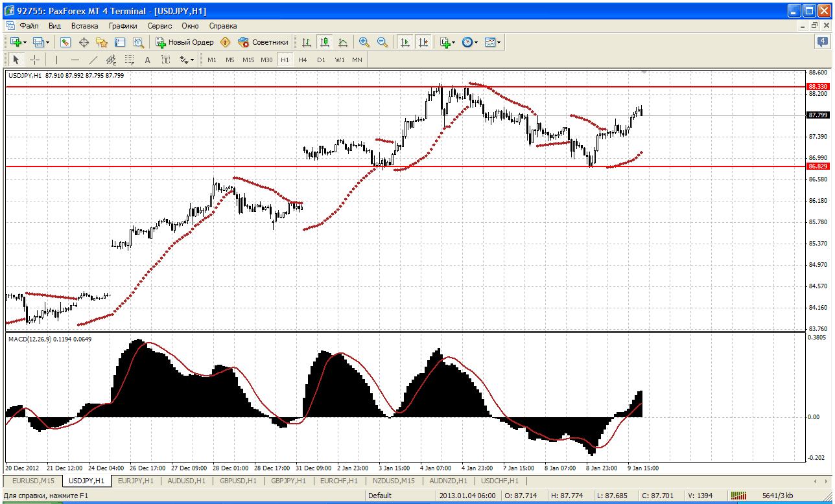Image resolution: width=835 pixels, height=504 pixels.
Task: Select the H4 timeframe
Action: [x=303, y=60]
